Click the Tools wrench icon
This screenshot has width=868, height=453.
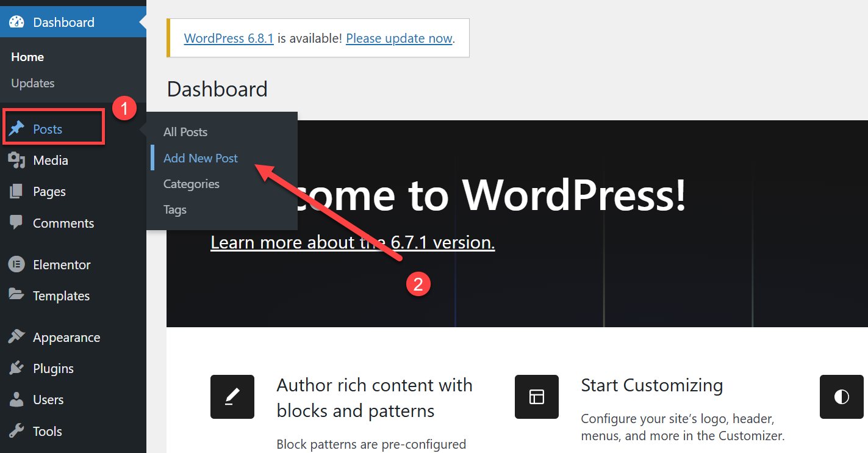click(x=16, y=431)
